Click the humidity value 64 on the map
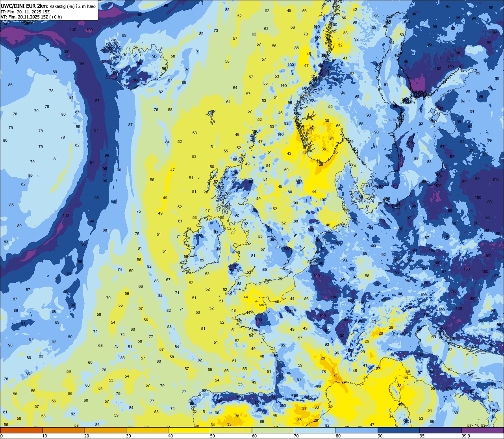 (235, 87)
